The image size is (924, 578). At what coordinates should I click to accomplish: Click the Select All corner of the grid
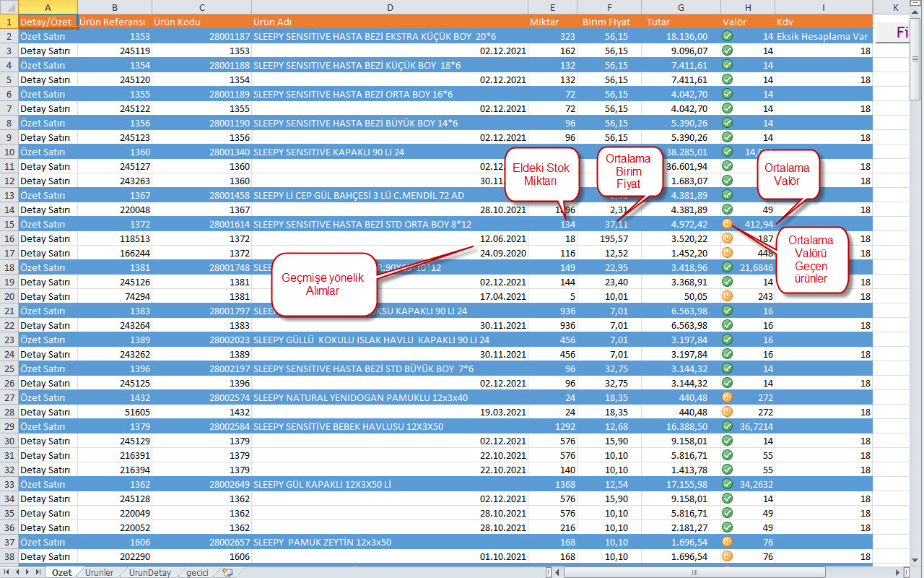9,7
